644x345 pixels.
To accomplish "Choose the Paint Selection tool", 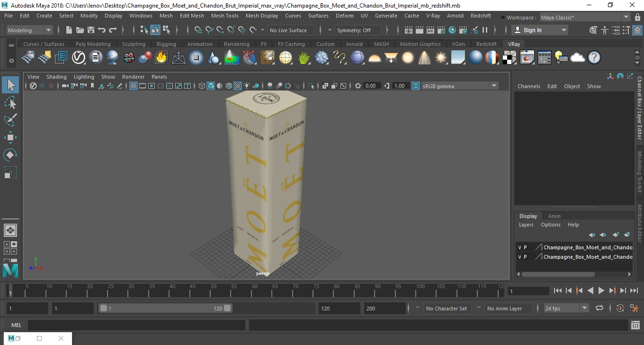I will pyautogui.click(x=10, y=120).
